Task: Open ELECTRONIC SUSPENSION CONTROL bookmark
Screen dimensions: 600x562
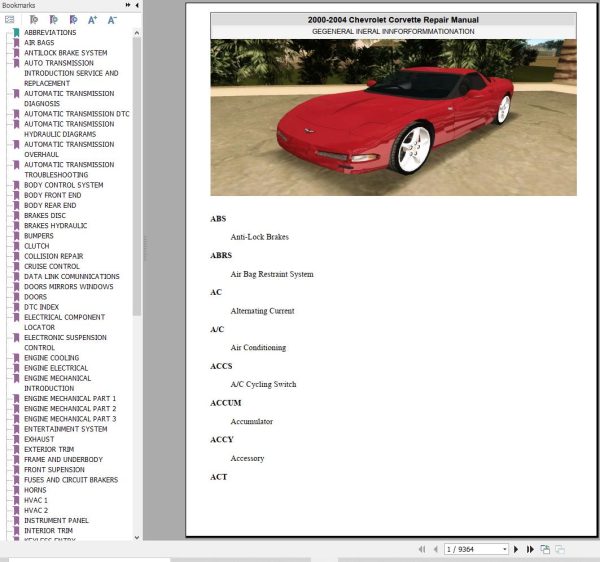Action: tap(65, 342)
